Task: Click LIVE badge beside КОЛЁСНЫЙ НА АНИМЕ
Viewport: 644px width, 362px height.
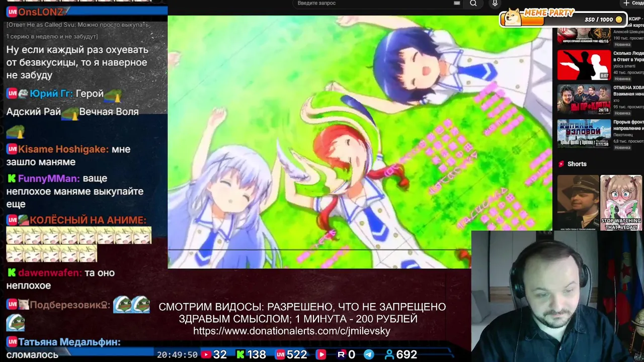Action: (12, 220)
